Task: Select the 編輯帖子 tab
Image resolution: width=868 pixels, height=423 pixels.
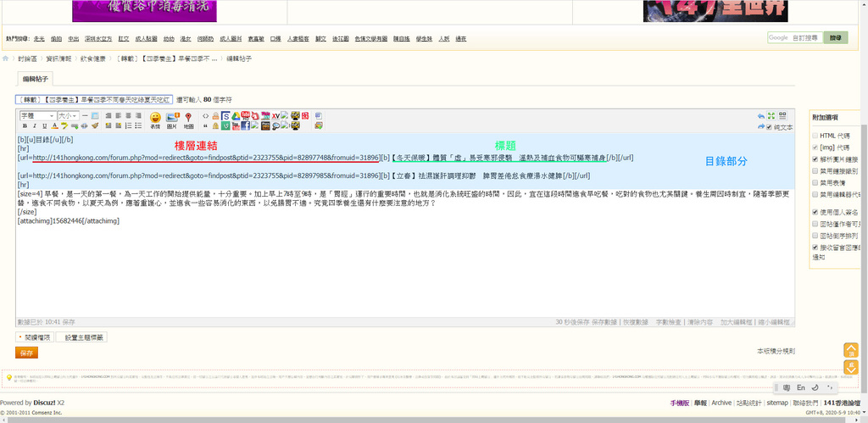Action: [x=35, y=78]
